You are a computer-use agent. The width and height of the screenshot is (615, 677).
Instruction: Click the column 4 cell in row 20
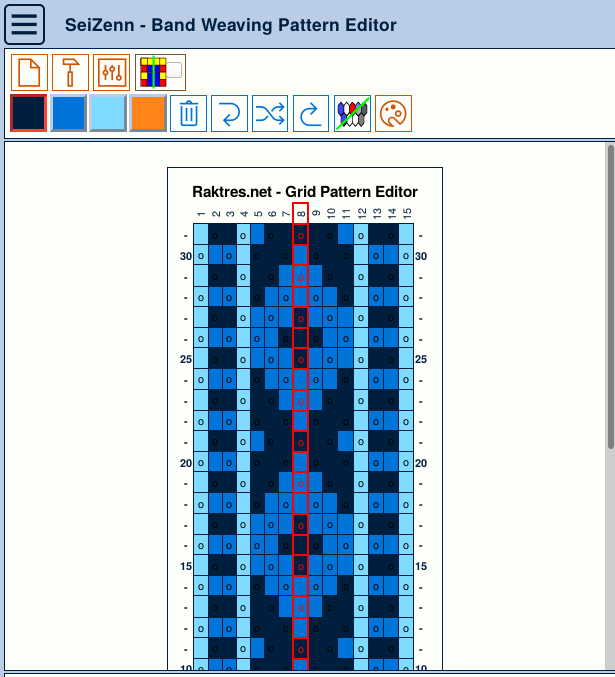243,462
